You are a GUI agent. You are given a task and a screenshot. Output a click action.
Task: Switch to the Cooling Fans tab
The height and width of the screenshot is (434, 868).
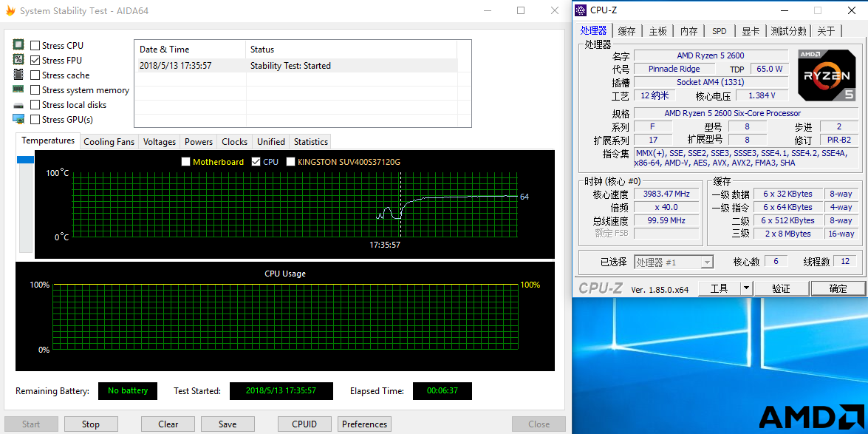point(109,142)
